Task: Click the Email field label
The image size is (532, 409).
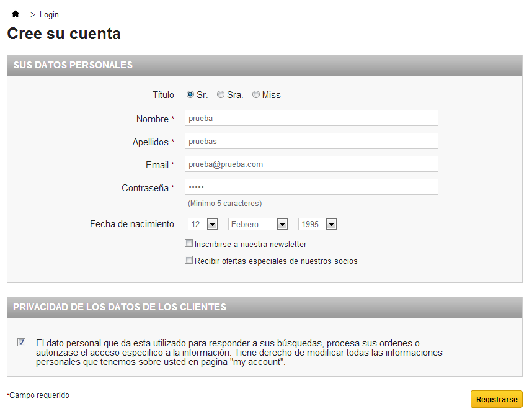Action: click(160, 165)
